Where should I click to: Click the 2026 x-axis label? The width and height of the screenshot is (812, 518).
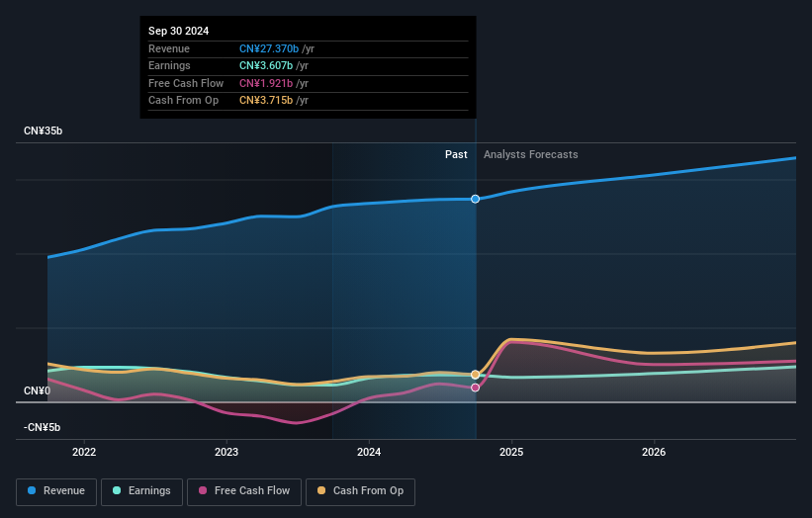pyautogui.click(x=654, y=453)
